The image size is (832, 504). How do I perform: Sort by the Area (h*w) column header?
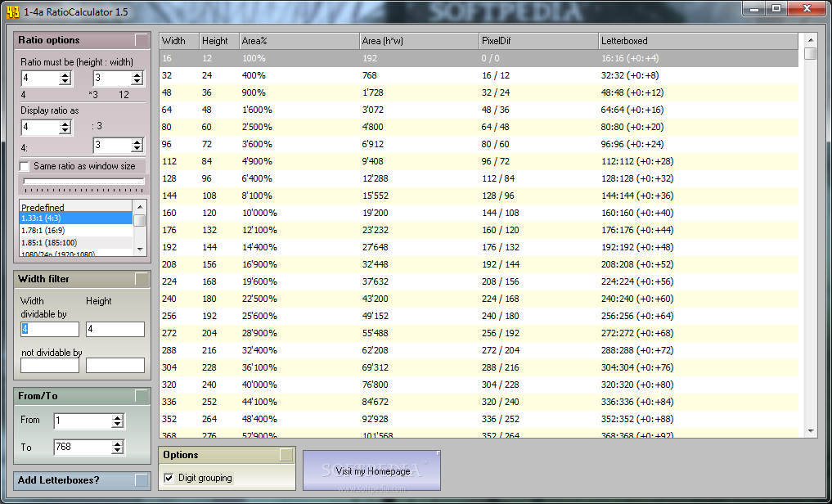pyautogui.click(x=419, y=41)
